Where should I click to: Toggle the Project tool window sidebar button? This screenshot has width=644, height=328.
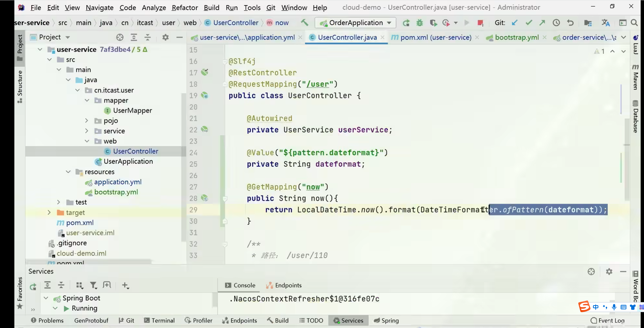20,47
